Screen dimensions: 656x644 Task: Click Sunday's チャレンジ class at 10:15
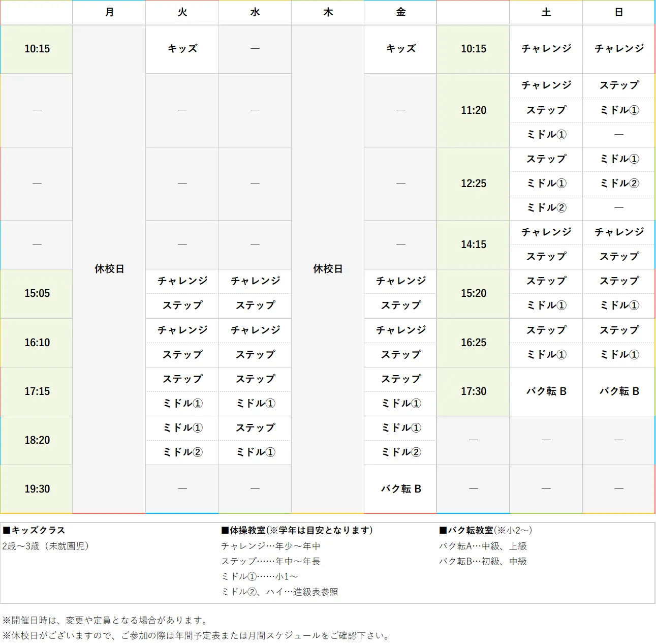[618, 49]
